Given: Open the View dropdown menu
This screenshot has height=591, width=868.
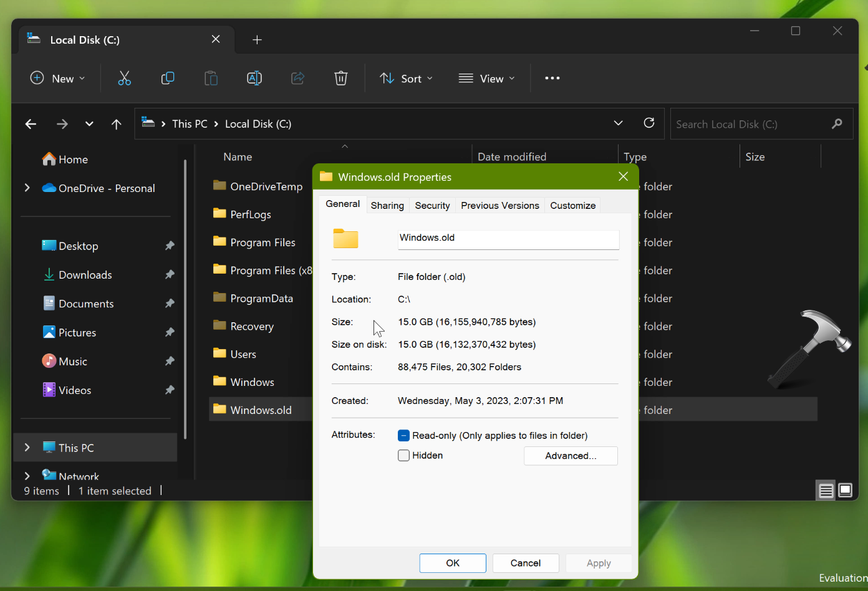Looking at the screenshot, I should coord(487,78).
